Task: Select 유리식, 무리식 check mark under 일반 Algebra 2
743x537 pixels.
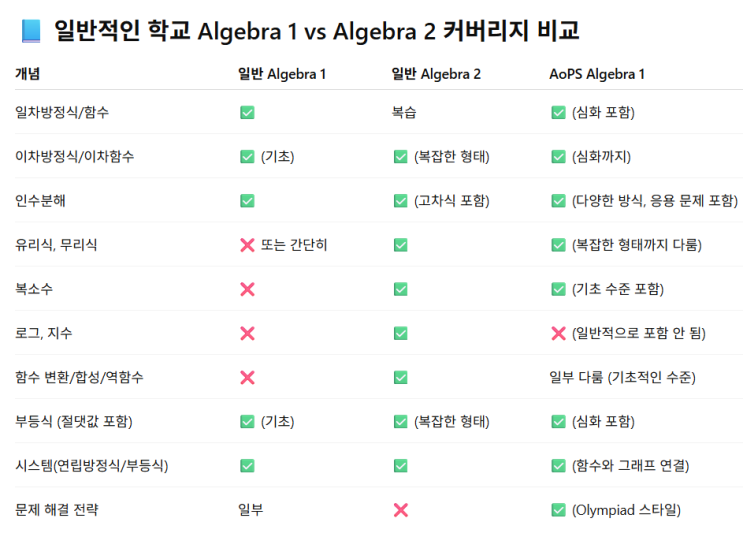Action: (x=401, y=245)
